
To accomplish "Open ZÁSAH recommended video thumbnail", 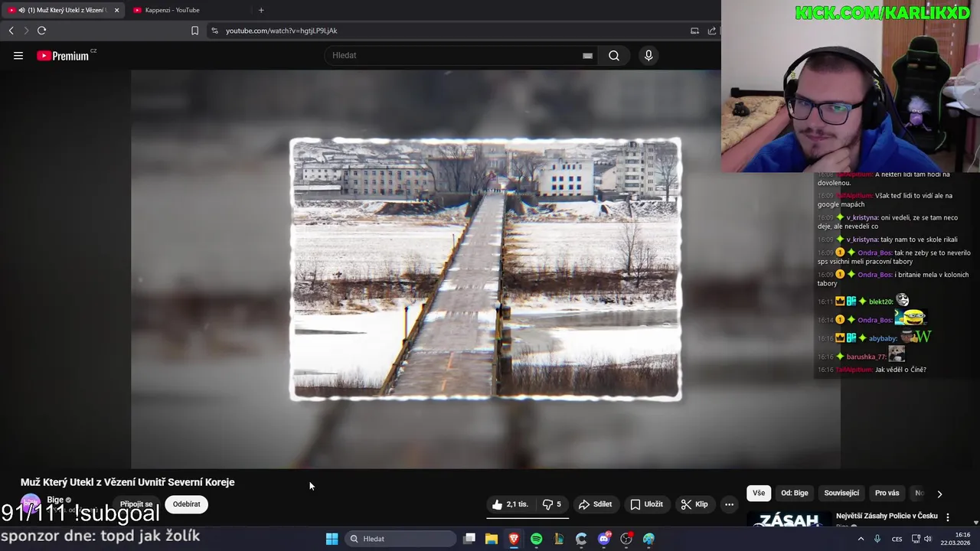I will coord(789,520).
